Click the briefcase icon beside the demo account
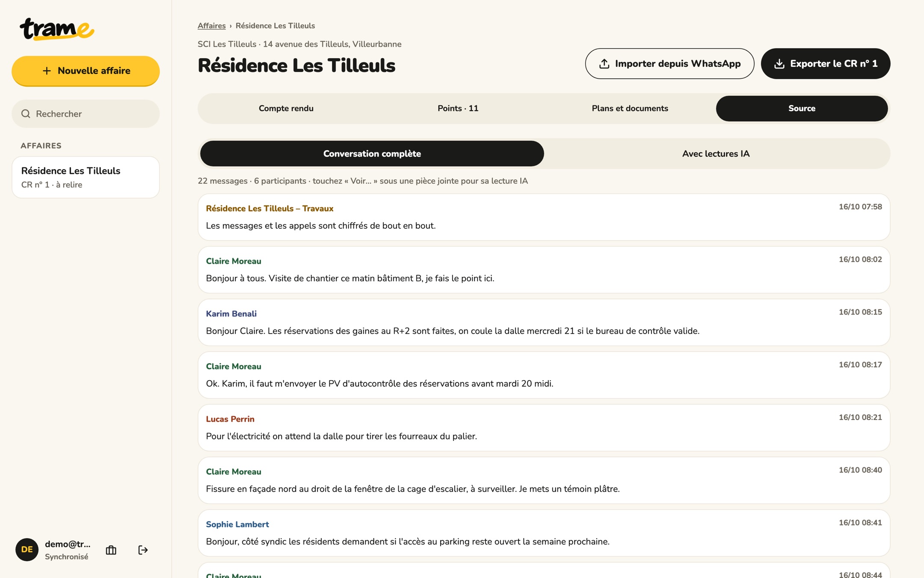 click(x=111, y=550)
